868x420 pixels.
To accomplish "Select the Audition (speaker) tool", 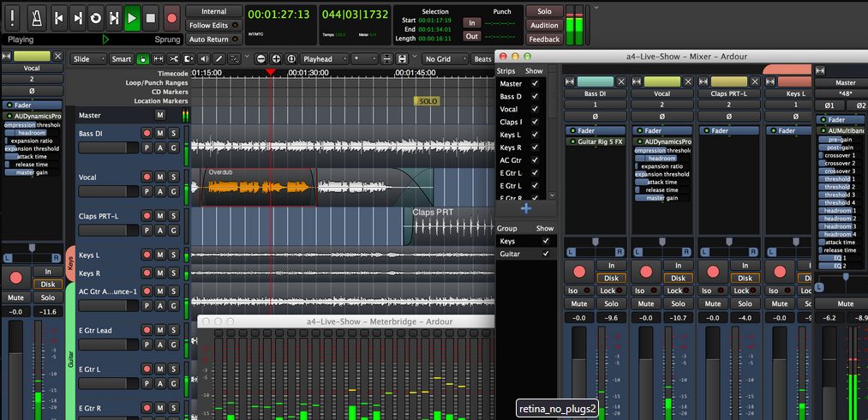I will pyautogui.click(x=204, y=59).
